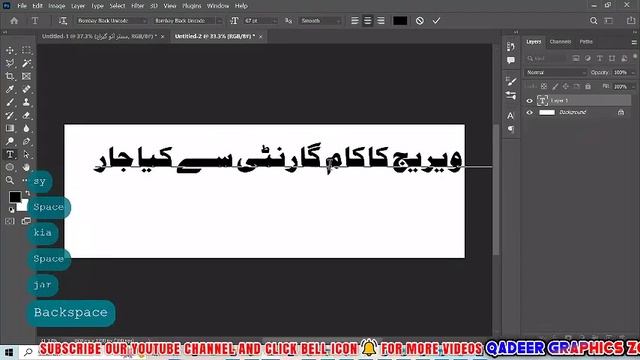Select the Hand tool
Image resolution: width=640 pixels, height=360 pixels.
27,167
